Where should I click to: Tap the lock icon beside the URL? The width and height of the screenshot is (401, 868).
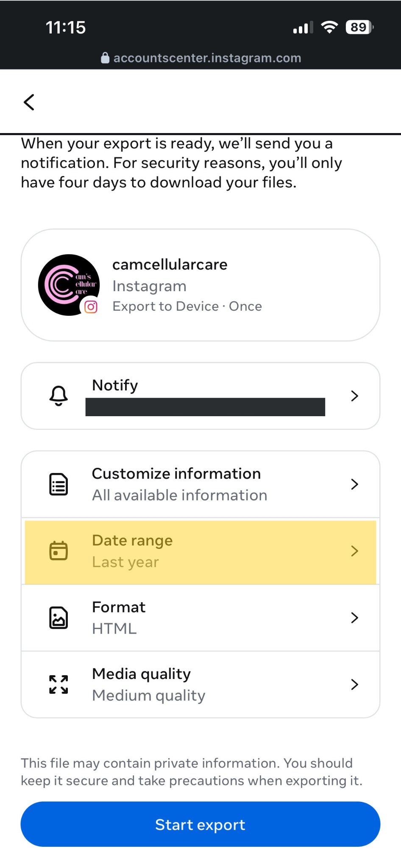tap(105, 58)
